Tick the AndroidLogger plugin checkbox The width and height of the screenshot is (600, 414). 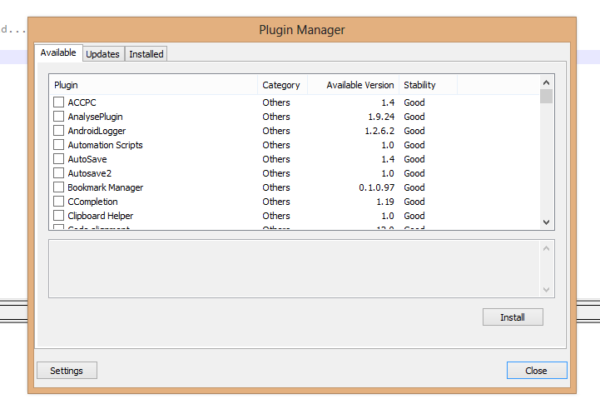coord(59,131)
